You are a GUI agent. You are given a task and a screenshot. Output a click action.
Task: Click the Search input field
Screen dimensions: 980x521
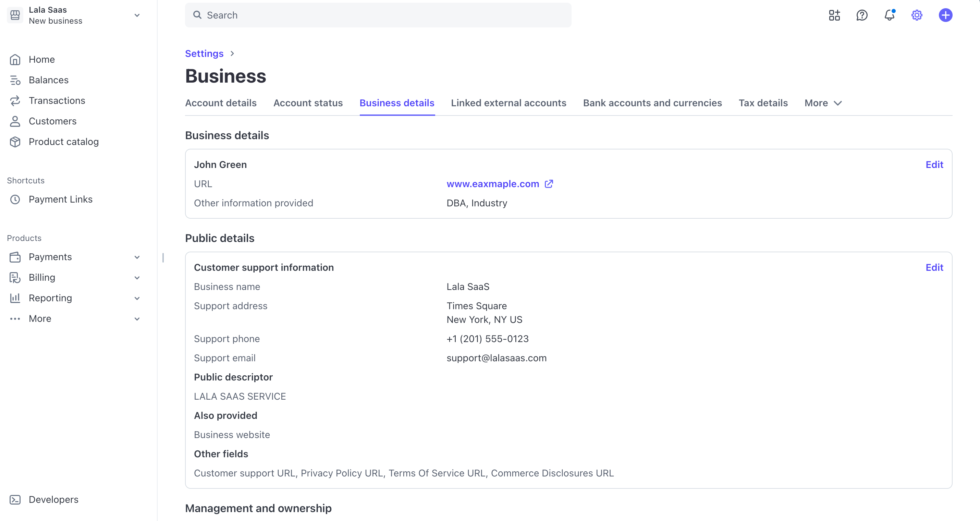pyautogui.click(x=378, y=15)
